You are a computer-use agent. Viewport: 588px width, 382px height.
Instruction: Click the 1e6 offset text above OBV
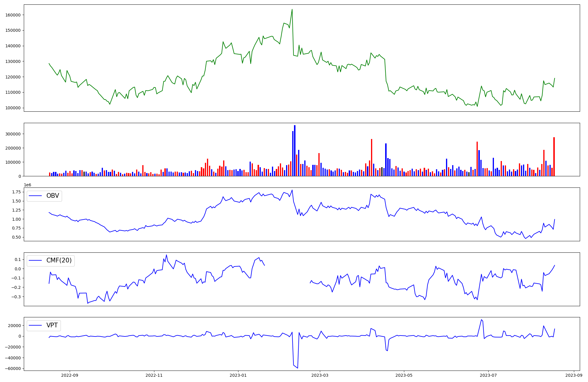27,185
